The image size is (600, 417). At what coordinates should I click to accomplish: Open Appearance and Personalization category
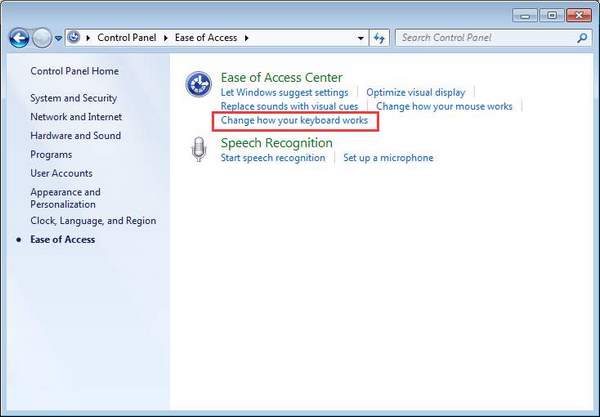[65, 198]
